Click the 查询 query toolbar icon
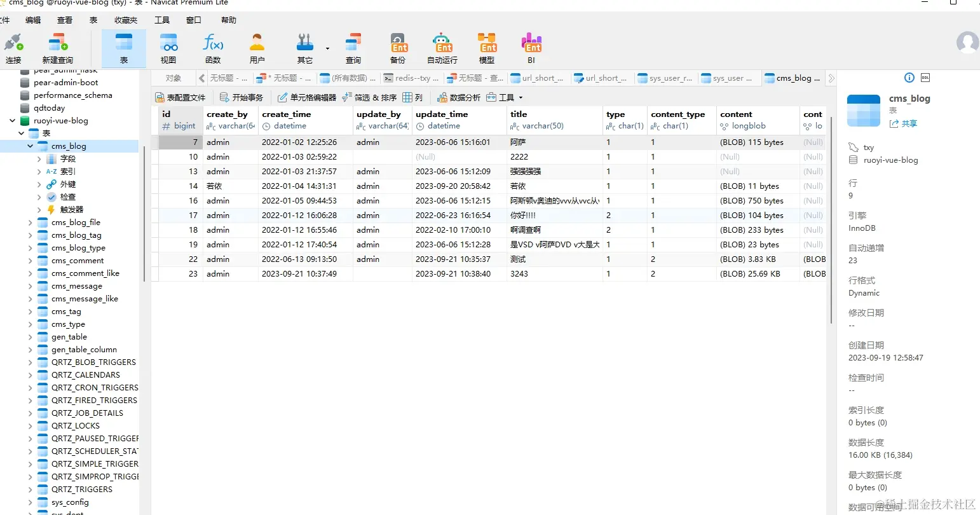 pos(353,48)
